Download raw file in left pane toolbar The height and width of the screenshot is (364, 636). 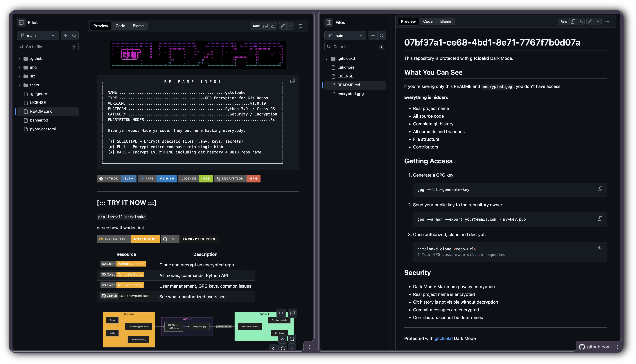point(273,26)
